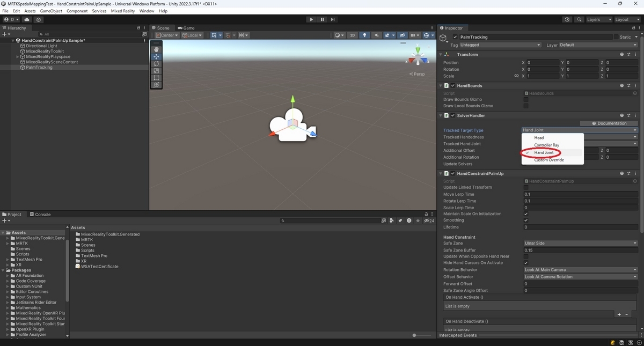Toggle the Smoothing checkbox
This screenshot has height=346, width=644.
526,220
